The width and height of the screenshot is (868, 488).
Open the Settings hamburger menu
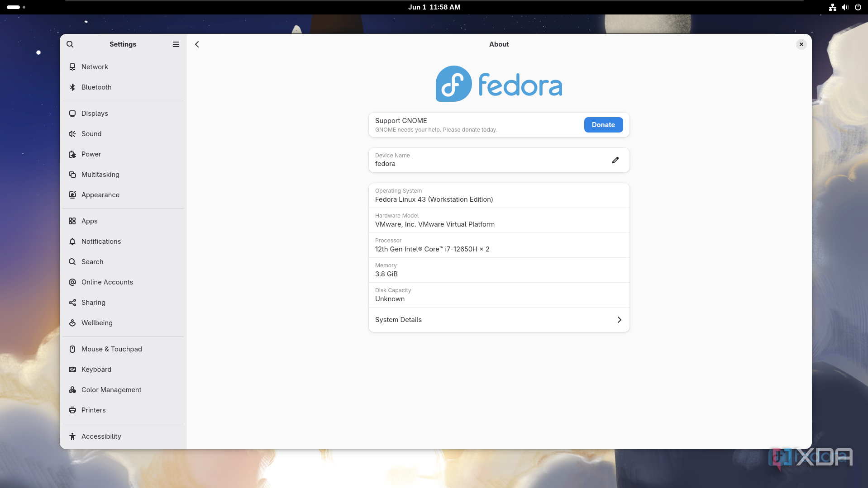[x=176, y=44]
